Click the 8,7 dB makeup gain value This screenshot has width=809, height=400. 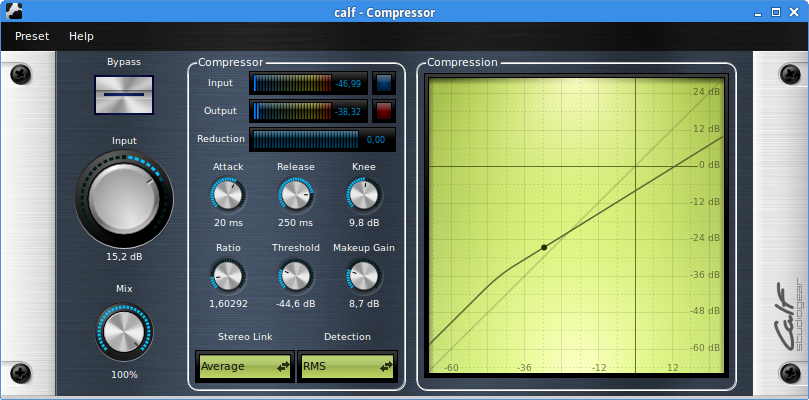coord(364,303)
